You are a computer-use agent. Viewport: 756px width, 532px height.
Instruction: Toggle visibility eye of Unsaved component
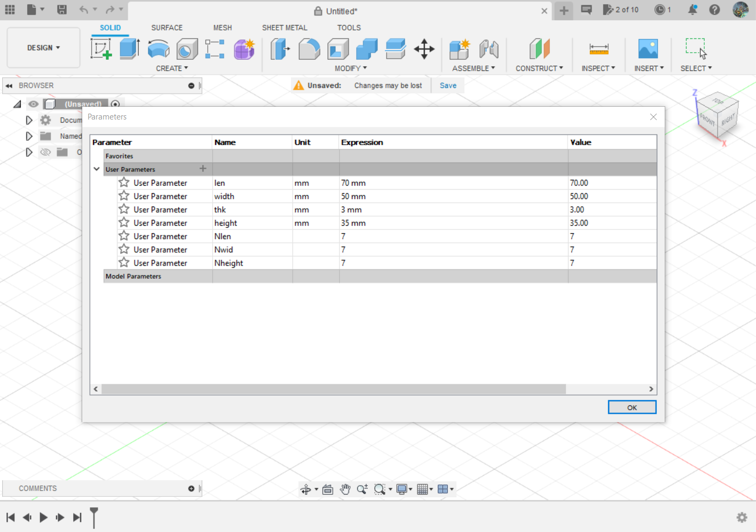click(x=34, y=104)
